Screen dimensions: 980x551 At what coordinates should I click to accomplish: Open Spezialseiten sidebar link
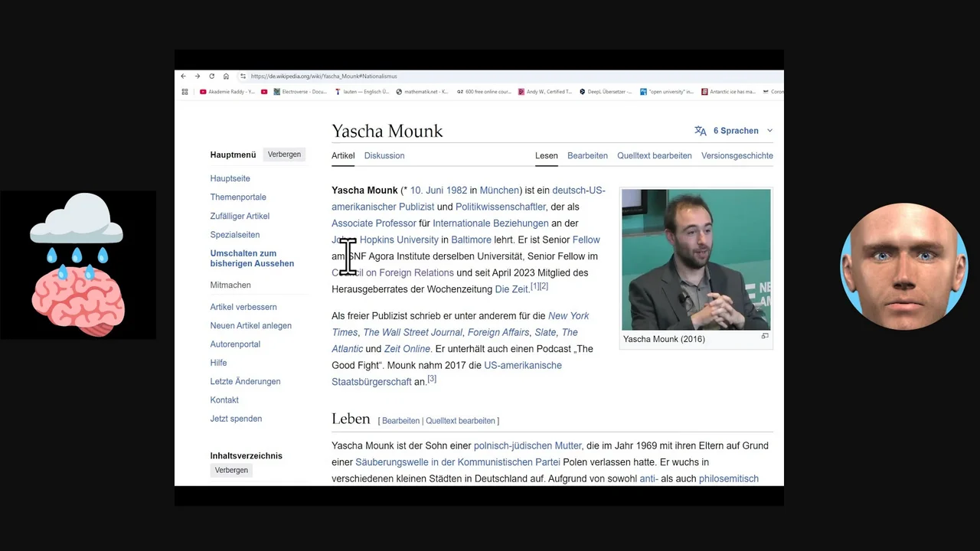click(x=235, y=235)
